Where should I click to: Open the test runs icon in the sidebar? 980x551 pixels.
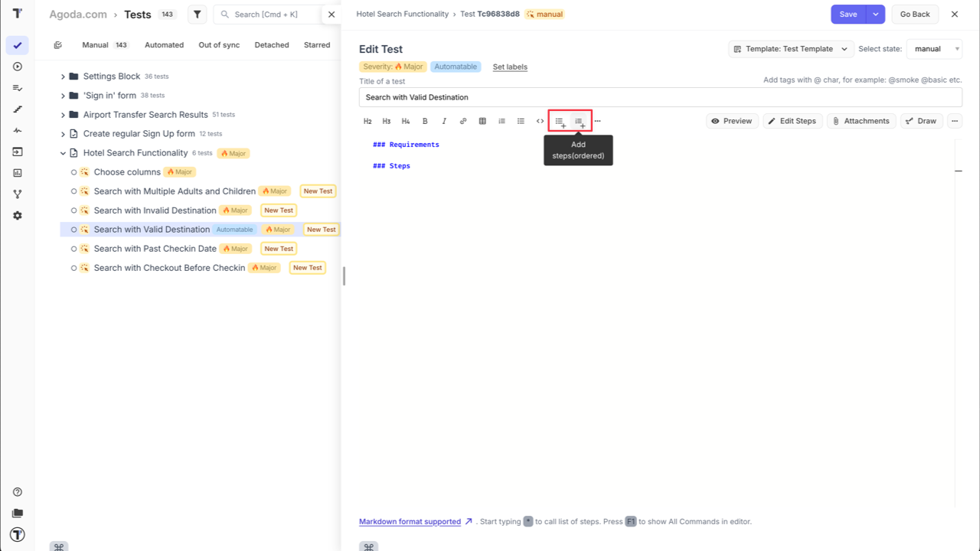tap(17, 67)
